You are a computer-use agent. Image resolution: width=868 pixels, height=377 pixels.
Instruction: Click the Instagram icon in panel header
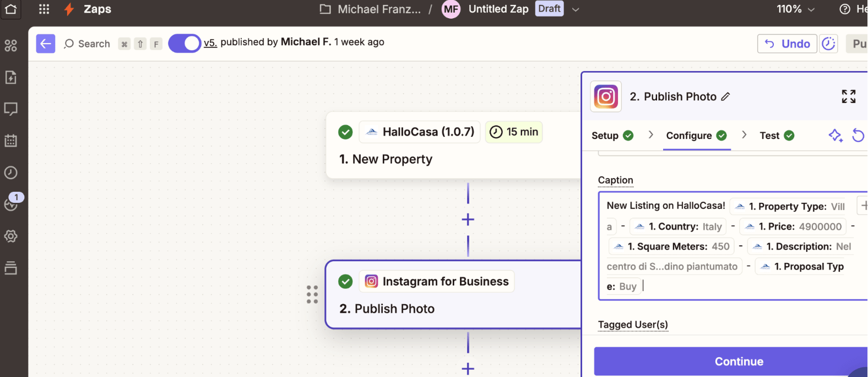(x=606, y=96)
